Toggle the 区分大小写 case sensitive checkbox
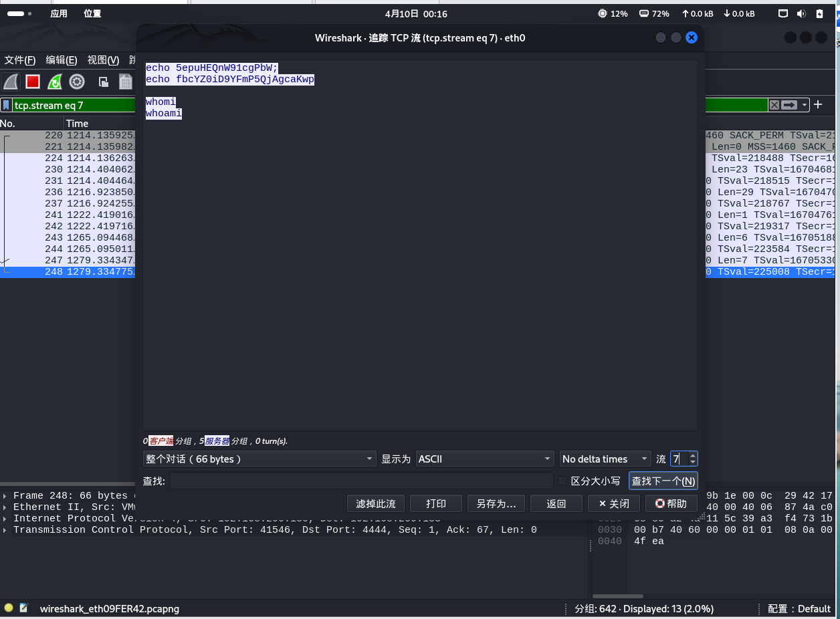This screenshot has height=619, width=840. (562, 481)
